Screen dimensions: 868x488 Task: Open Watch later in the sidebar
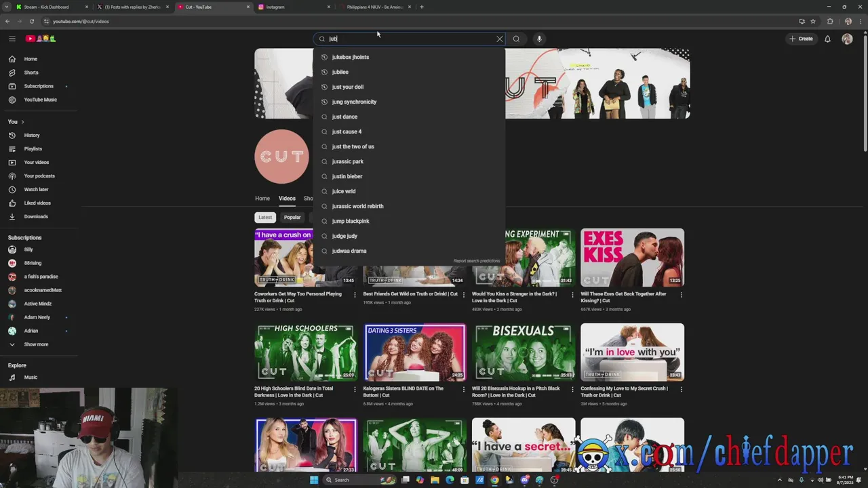[36, 189]
